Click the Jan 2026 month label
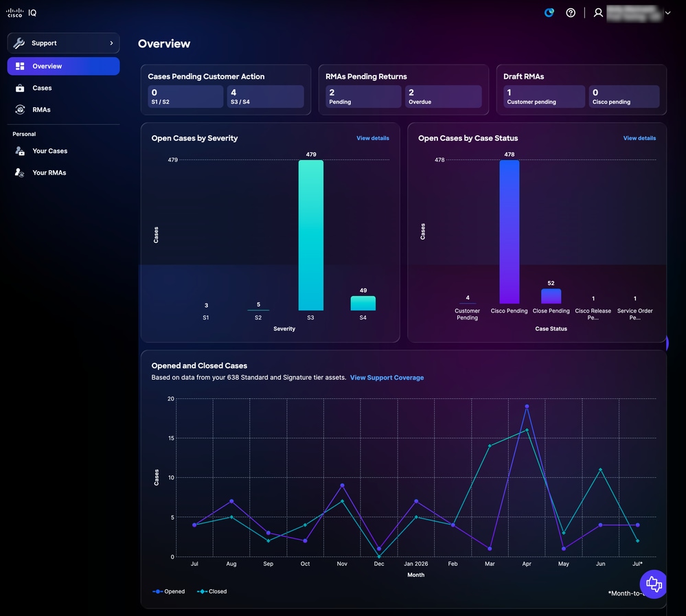The width and height of the screenshot is (686, 616). 415,564
